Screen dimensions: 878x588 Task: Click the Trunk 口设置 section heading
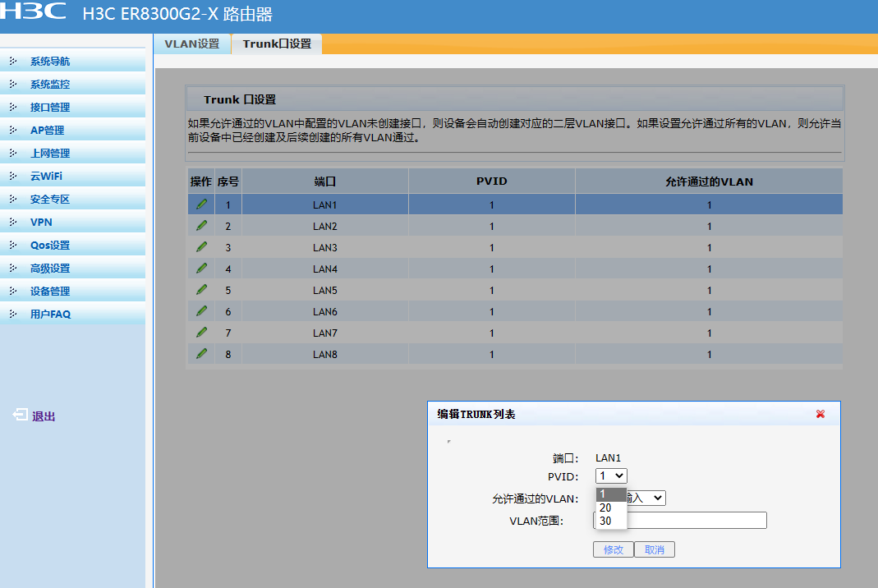(240, 99)
